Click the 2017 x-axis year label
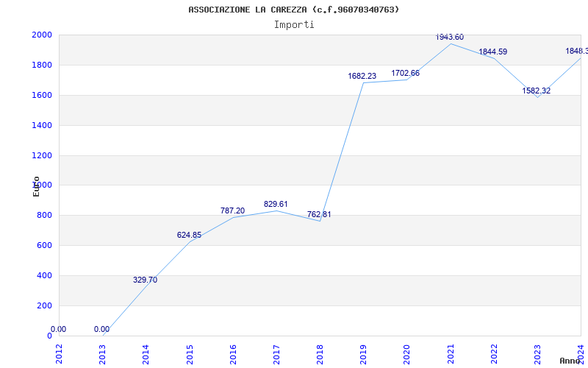 (276, 354)
